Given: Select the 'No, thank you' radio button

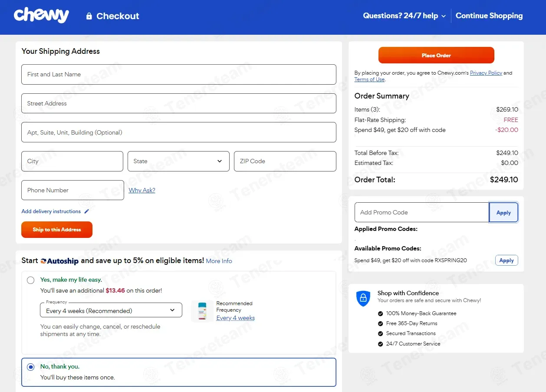Looking at the screenshot, I should point(30,367).
